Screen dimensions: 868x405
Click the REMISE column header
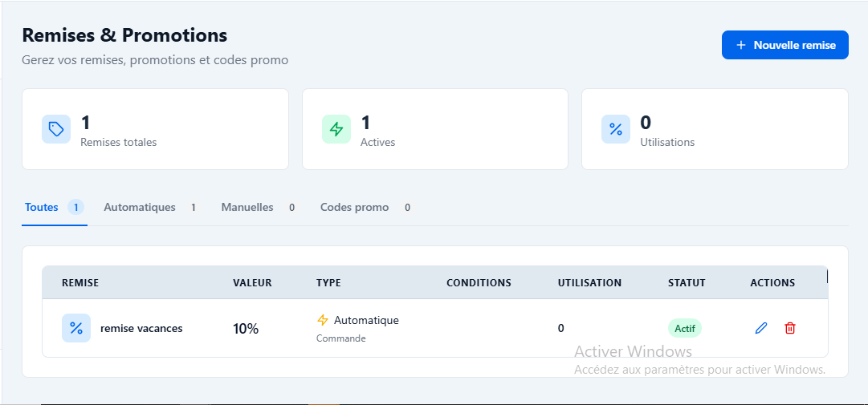(80, 283)
